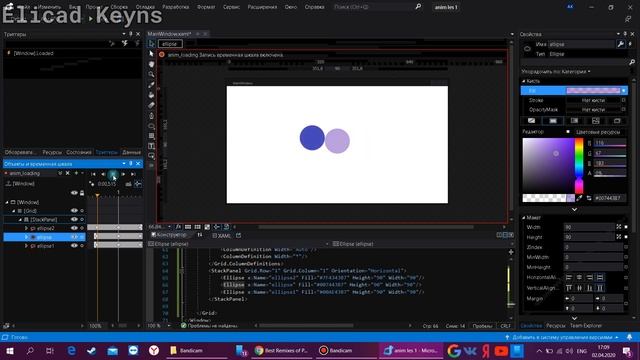This screenshot has height=360, width=640.
Task: Open Отладка menu
Action: (145, 7)
